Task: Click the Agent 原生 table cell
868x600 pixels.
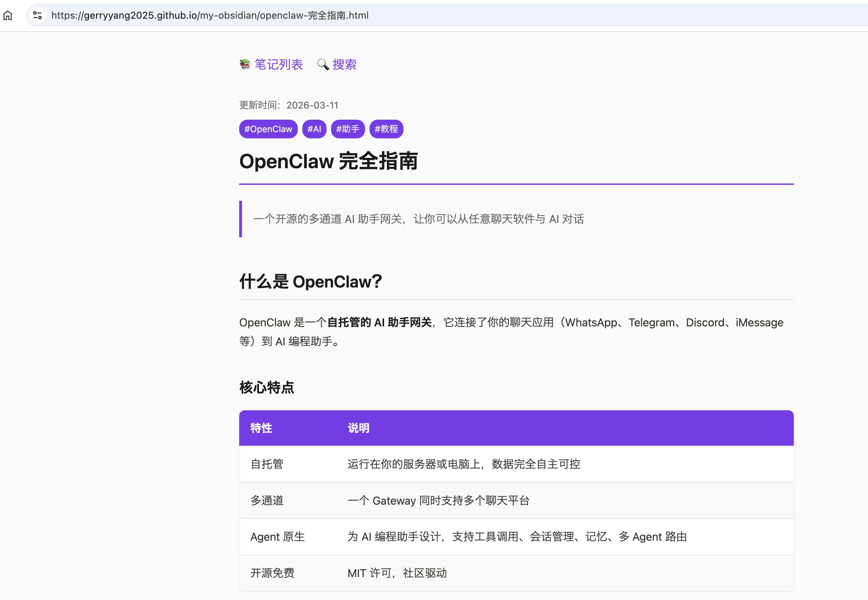Action: coord(277,537)
